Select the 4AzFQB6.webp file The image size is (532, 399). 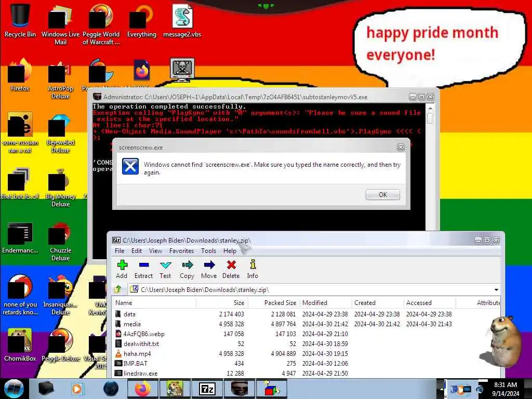(307, 334)
